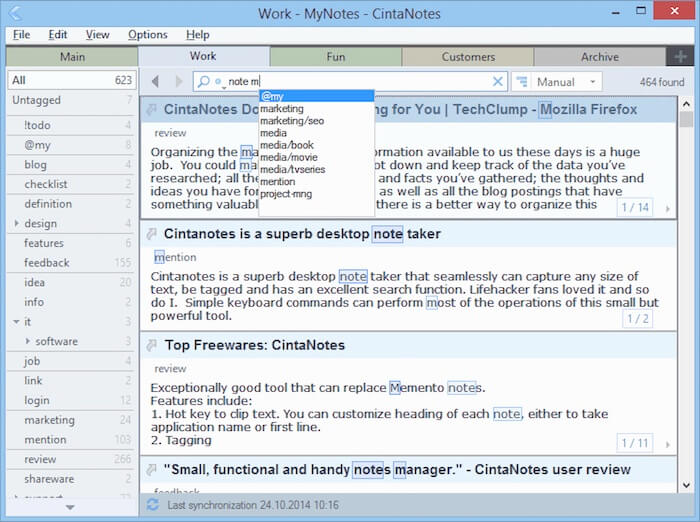Open the Help menu
Screen dimensions: 700x522
click(198, 34)
